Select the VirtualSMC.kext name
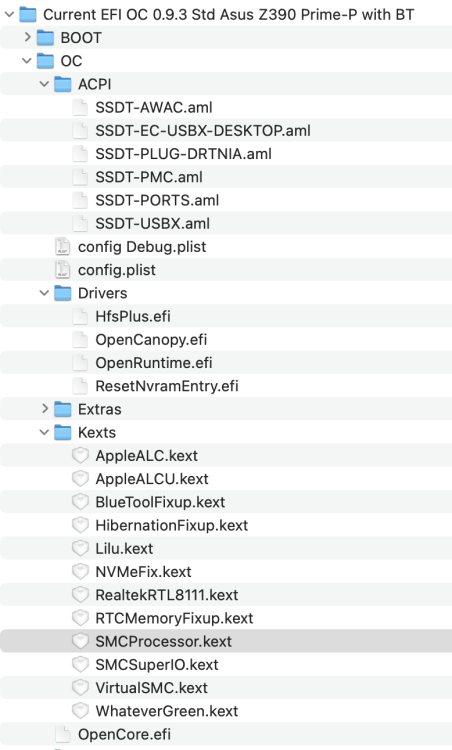 (x=152, y=688)
